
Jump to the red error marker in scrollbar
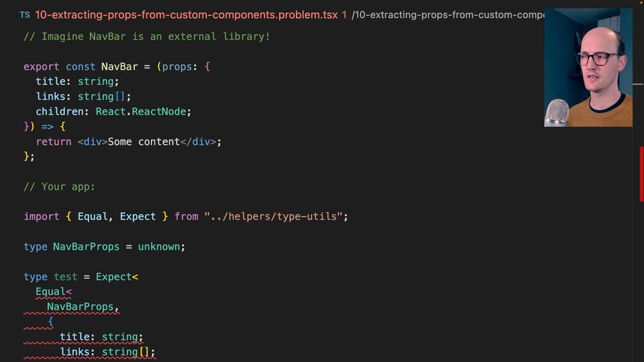point(641,173)
